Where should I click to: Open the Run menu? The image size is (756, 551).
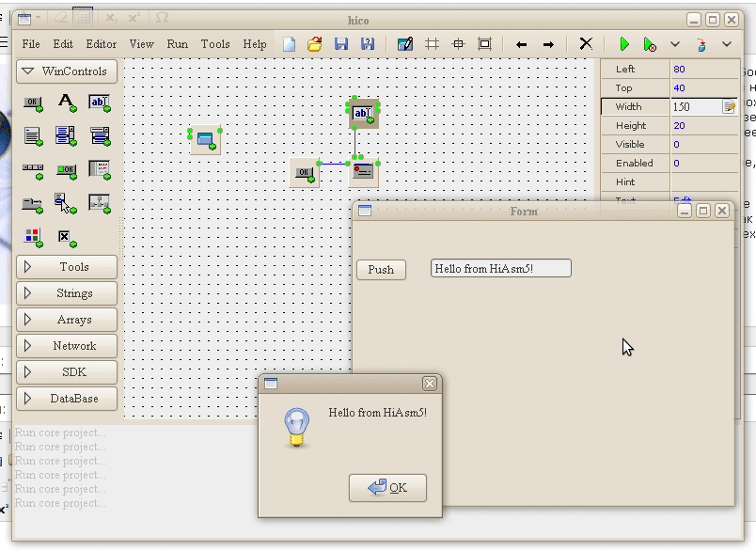[178, 44]
